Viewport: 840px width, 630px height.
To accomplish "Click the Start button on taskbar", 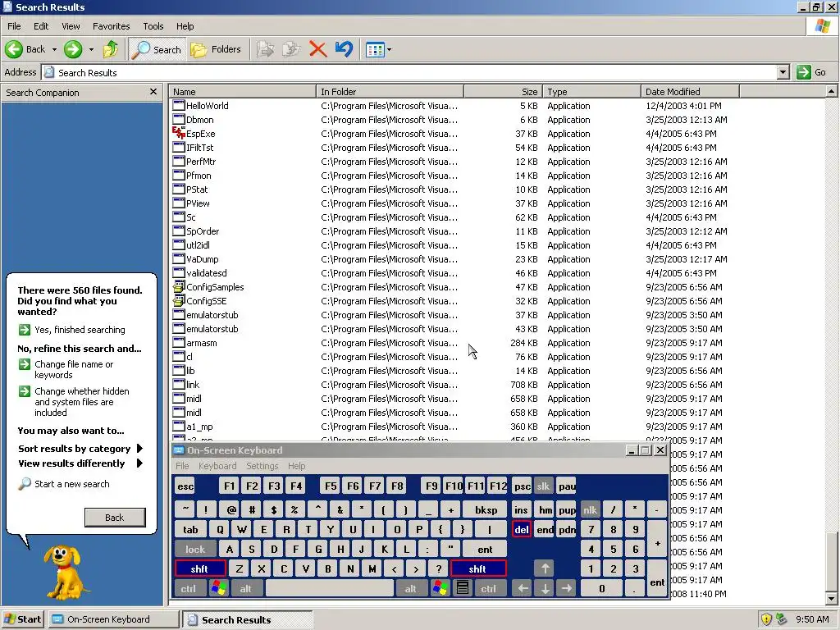I will 22,619.
